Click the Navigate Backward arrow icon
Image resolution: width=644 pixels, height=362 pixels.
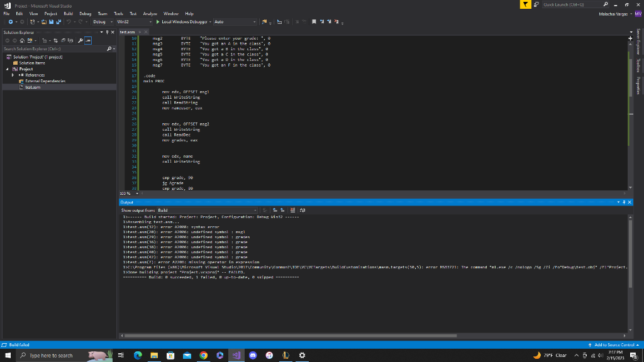pyautogui.click(x=11, y=21)
